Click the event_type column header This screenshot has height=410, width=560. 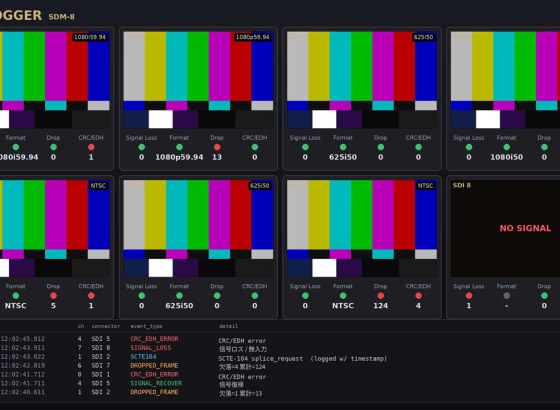146,326
